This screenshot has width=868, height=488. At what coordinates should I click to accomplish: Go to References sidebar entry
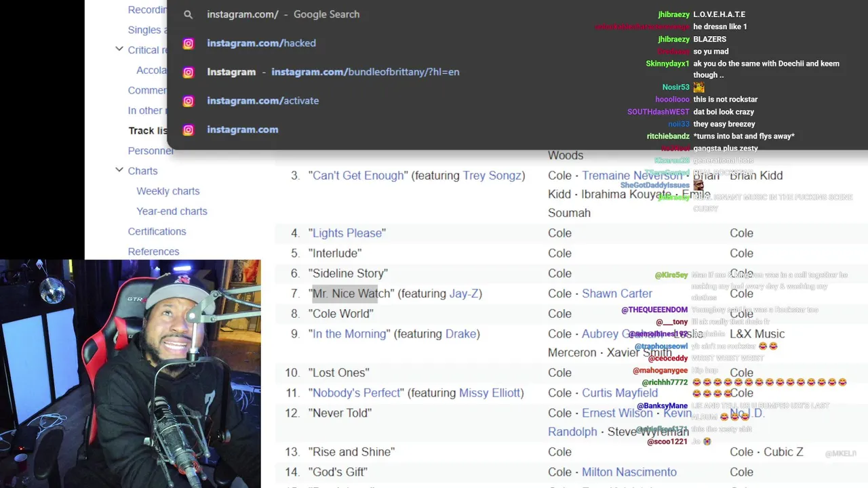(x=153, y=251)
